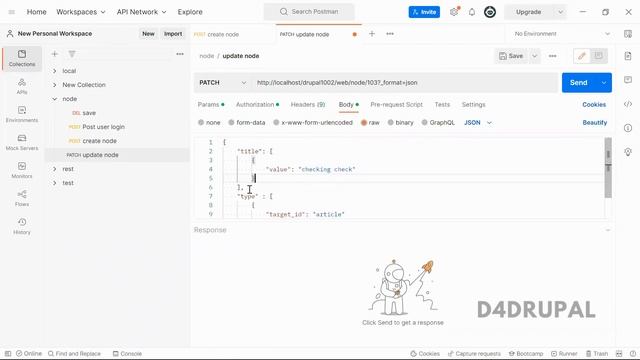The image size is (640, 360).
Task: Open request more actions ellipsis near Save
Action: click(x=552, y=56)
